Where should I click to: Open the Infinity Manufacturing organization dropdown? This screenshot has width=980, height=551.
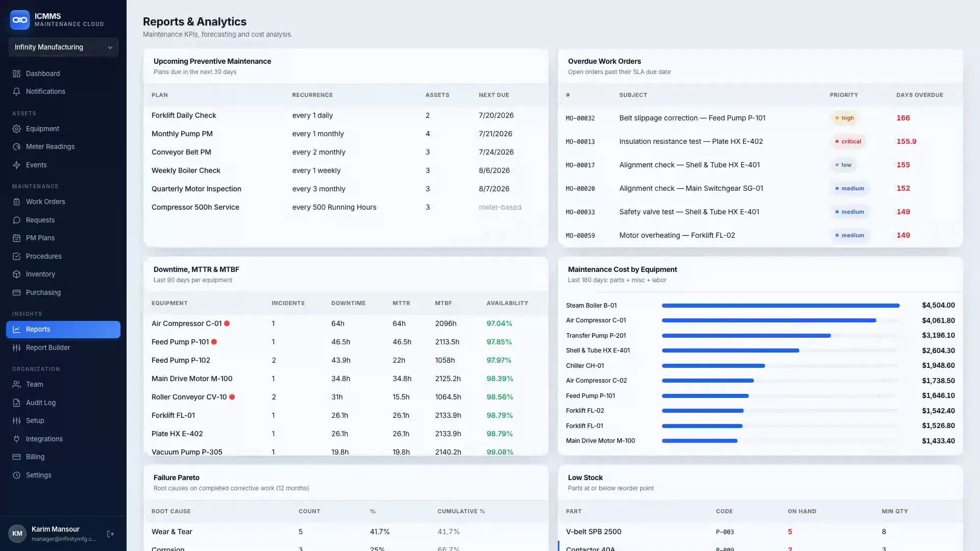[x=63, y=47]
